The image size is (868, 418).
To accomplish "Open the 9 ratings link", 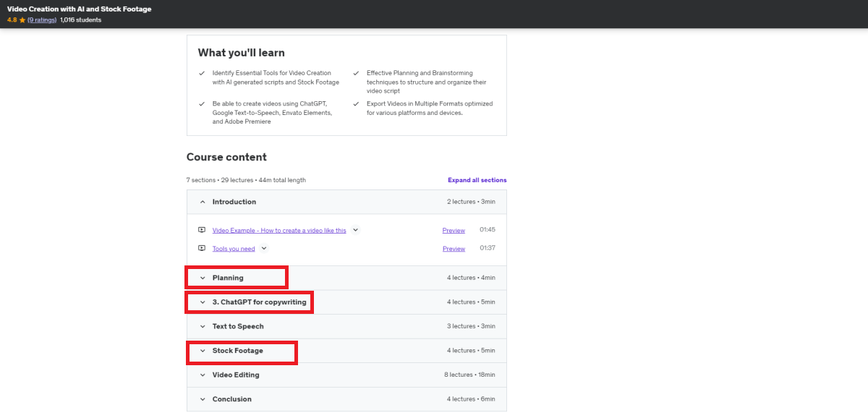I will coord(43,20).
